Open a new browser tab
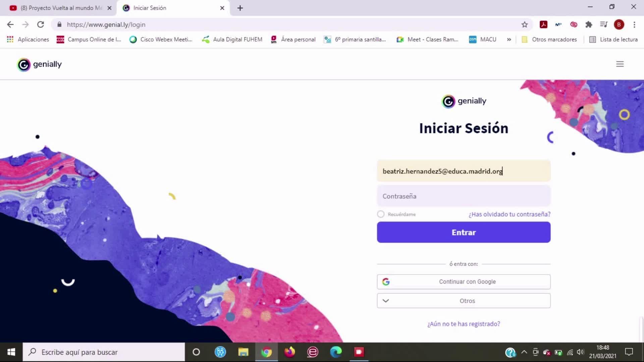The height and width of the screenshot is (362, 644). [x=240, y=8]
